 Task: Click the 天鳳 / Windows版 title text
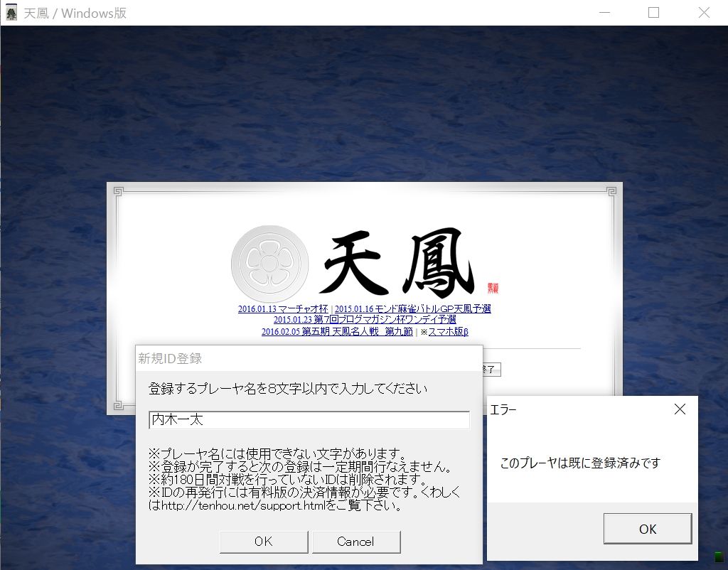(75, 13)
